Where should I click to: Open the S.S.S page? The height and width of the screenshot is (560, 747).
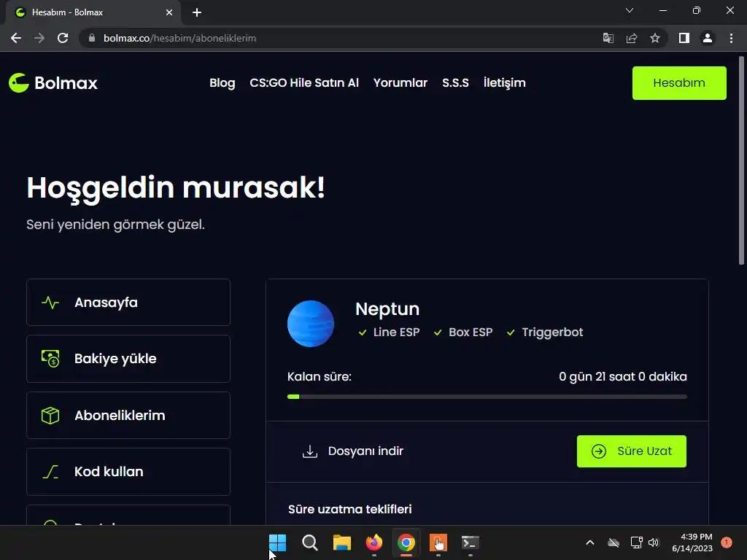coord(455,83)
